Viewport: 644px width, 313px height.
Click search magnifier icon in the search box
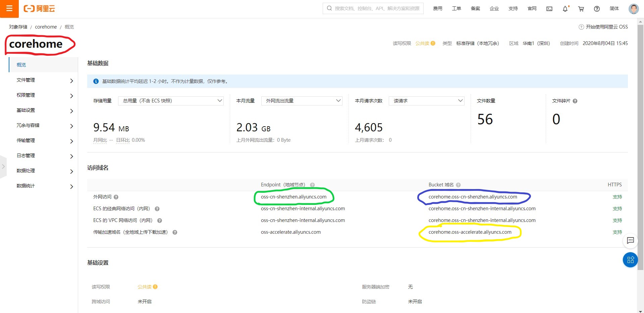click(x=329, y=8)
